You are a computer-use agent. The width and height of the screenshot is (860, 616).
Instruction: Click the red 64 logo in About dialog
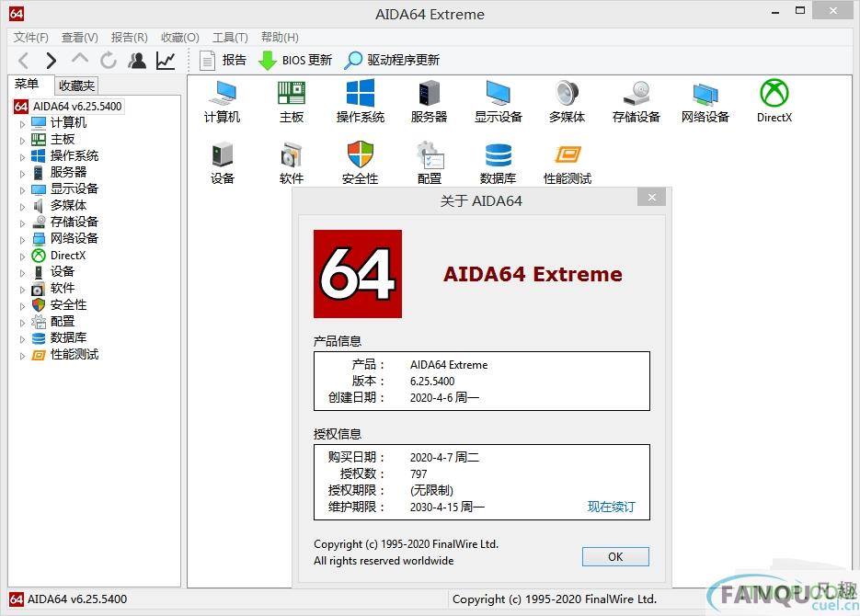point(358,274)
